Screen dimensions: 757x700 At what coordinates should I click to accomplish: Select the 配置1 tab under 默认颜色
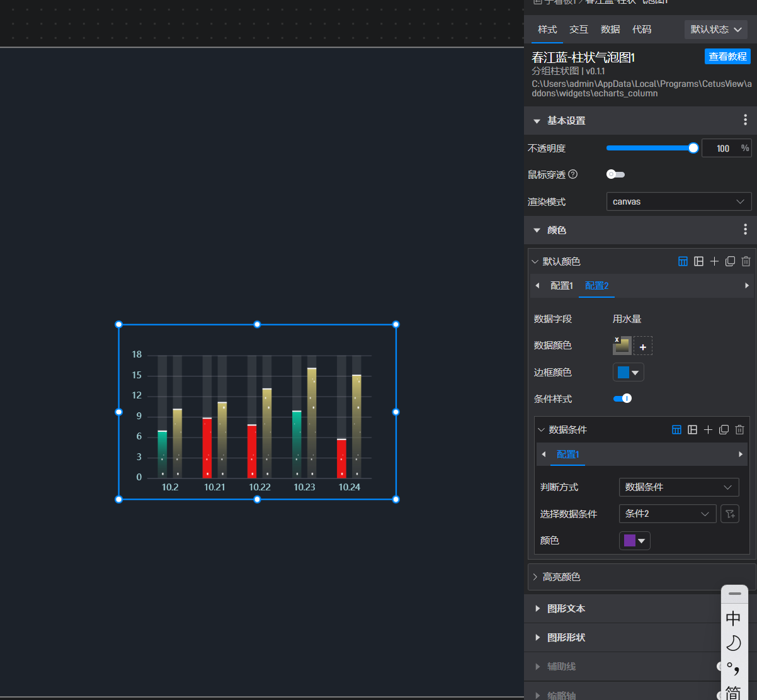pos(561,286)
